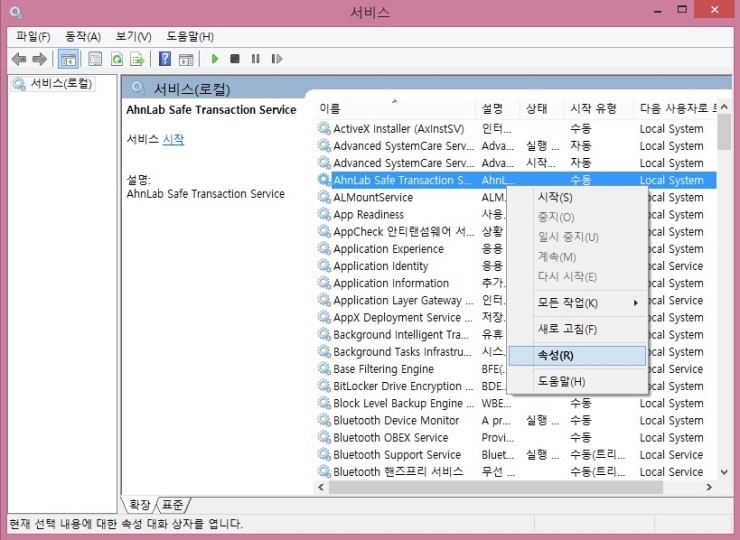
Task: Click the gear icon of App Readiness row
Action: tap(324, 214)
